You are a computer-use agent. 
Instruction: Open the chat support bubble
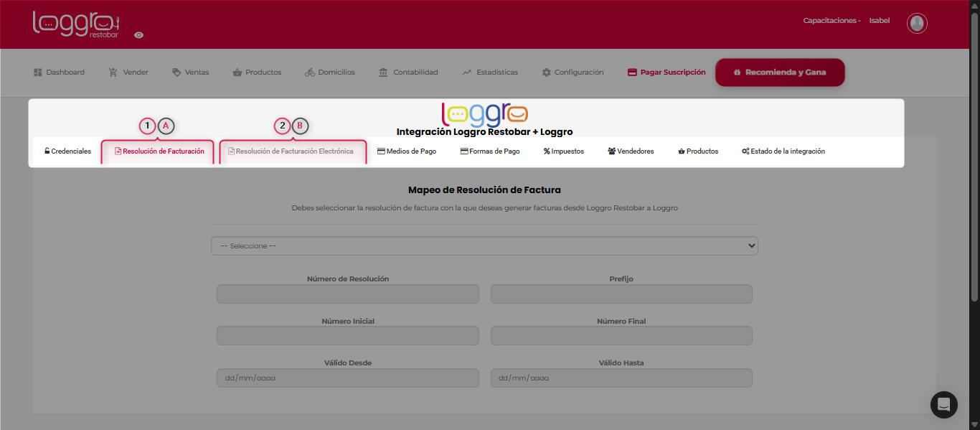pyautogui.click(x=943, y=405)
